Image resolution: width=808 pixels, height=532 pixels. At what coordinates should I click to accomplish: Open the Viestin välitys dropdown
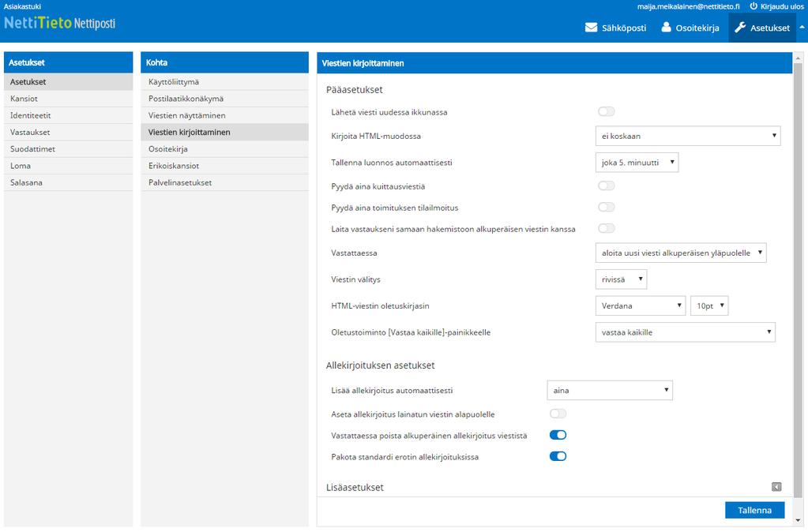coord(621,279)
